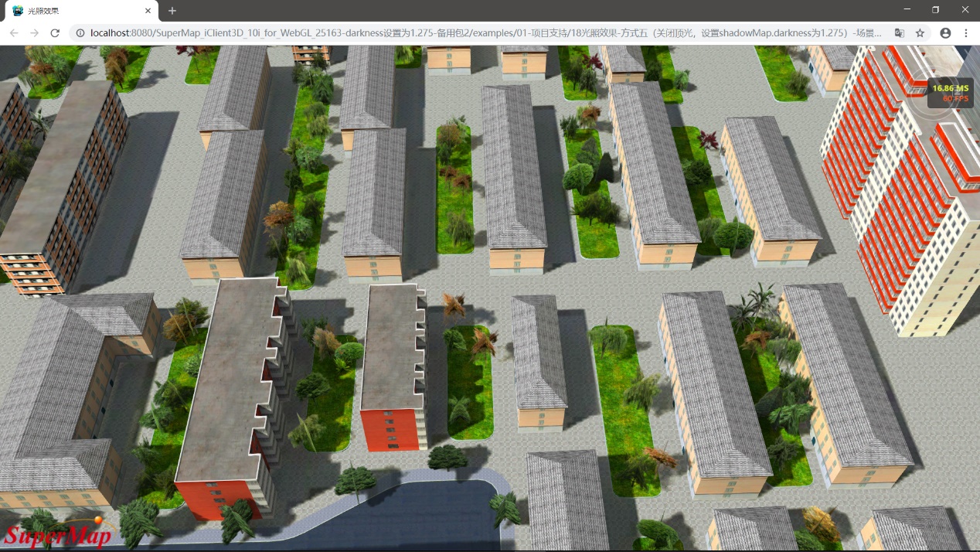Click the back navigation arrow
The height and width of the screenshot is (552, 980).
click(14, 33)
